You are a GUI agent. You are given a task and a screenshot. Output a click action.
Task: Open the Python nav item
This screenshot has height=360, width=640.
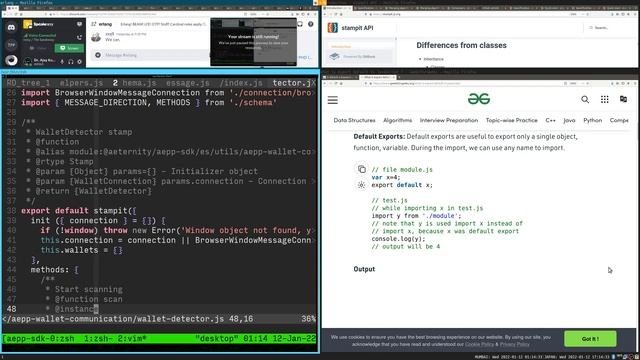click(x=592, y=120)
